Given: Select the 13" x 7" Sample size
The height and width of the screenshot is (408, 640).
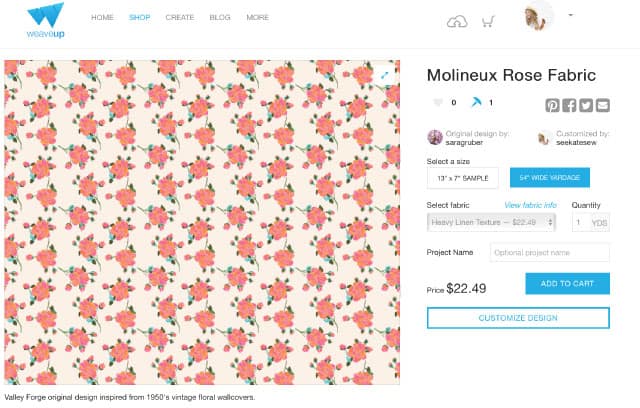Looking at the screenshot, I should click(x=463, y=178).
